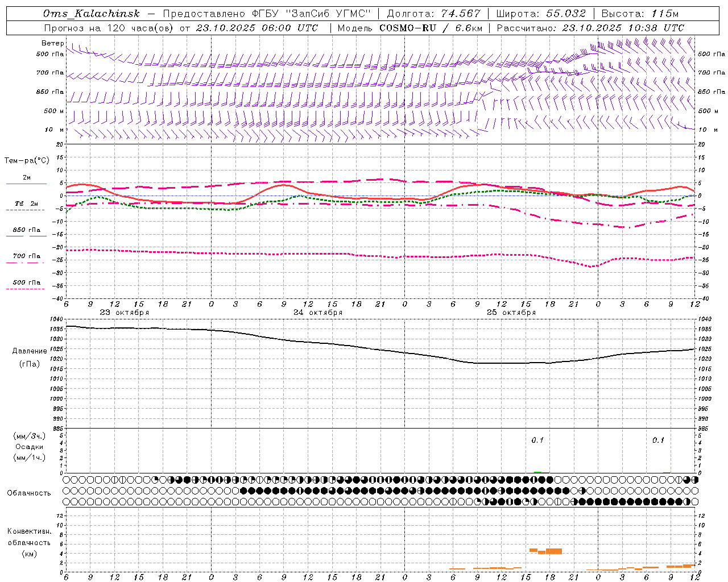Click the "Рассчитано: 23.10.2025 10:38 UTC" timestamp

pos(590,28)
